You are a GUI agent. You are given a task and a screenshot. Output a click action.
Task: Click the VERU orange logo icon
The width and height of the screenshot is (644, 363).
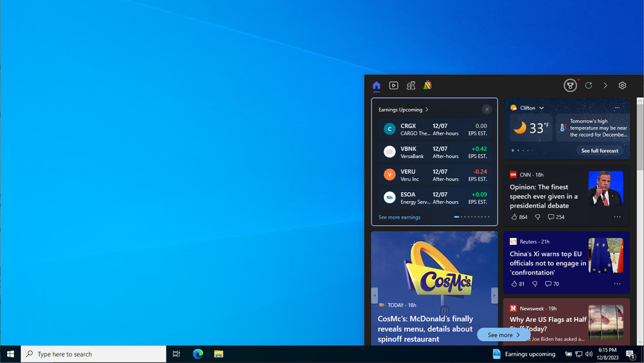(x=389, y=175)
